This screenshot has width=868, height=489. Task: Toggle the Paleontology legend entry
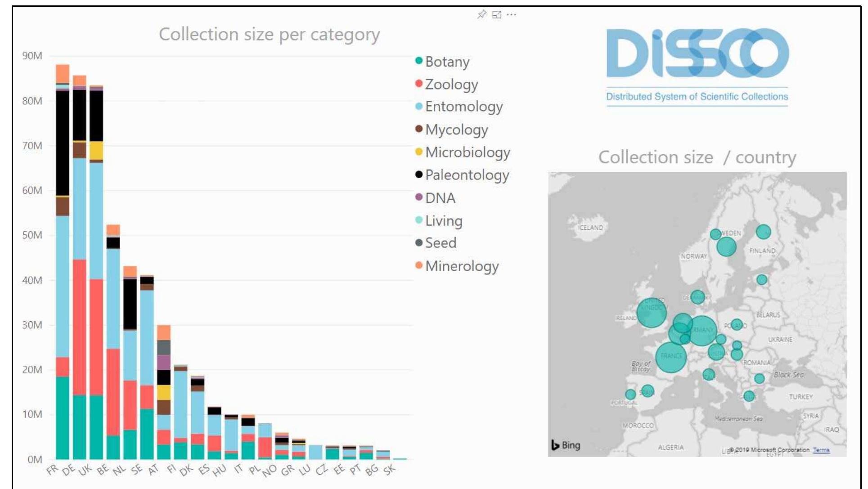click(x=420, y=175)
